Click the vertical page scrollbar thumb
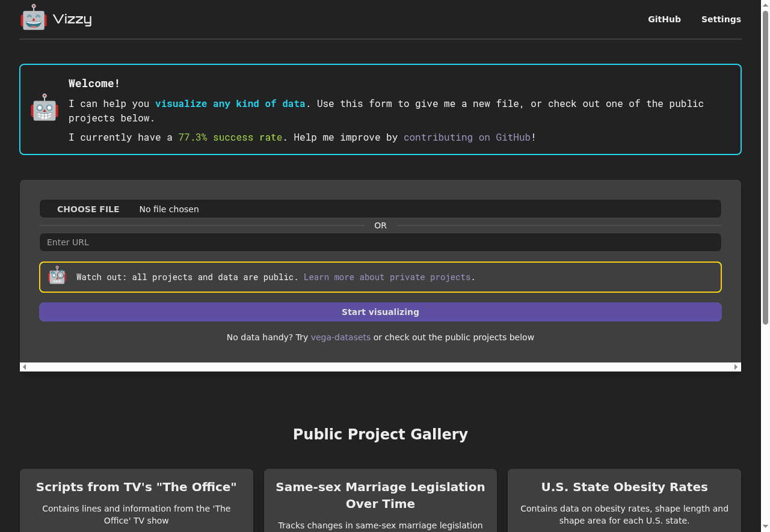 [765, 168]
